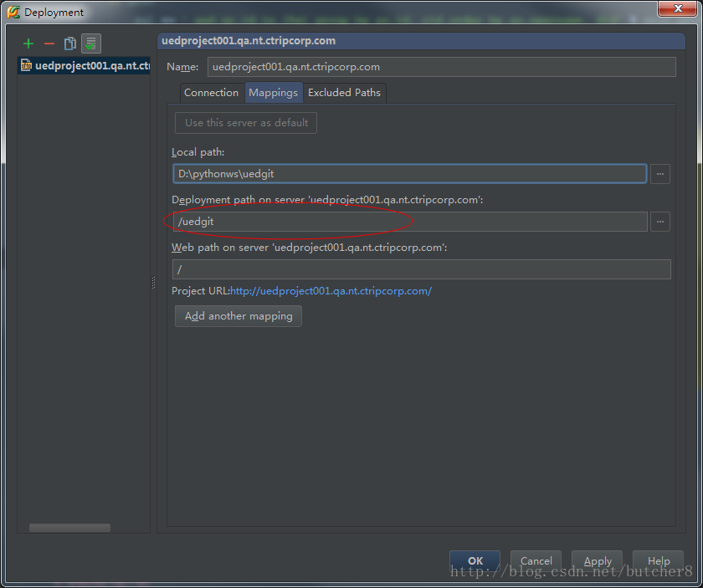Remove the selected server with minus icon
Screen dimensions: 703x588
coord(49,43)
